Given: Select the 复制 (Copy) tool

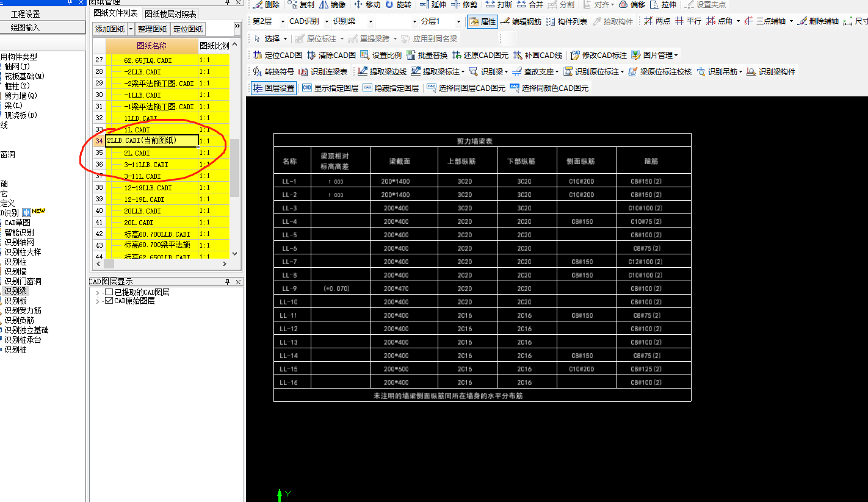Looking at the screenshot, I should (x=301, y=4).
